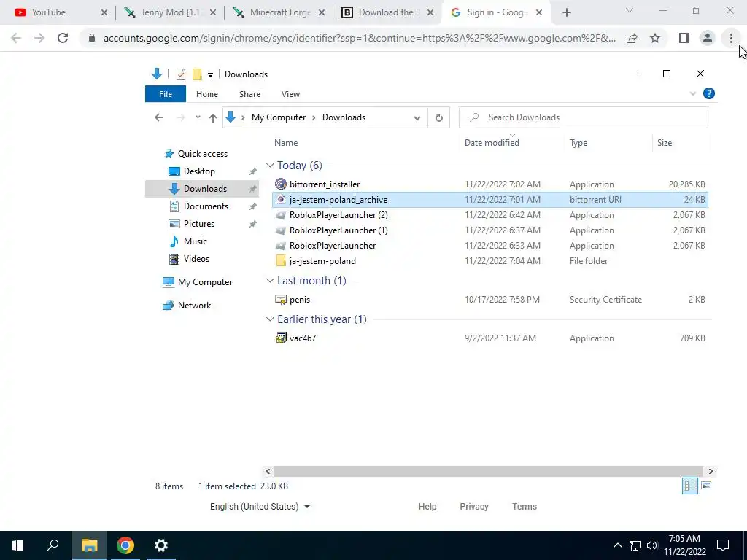Sort by the Type column header
This screenshot has width=747, height=560.
(578, 143)
